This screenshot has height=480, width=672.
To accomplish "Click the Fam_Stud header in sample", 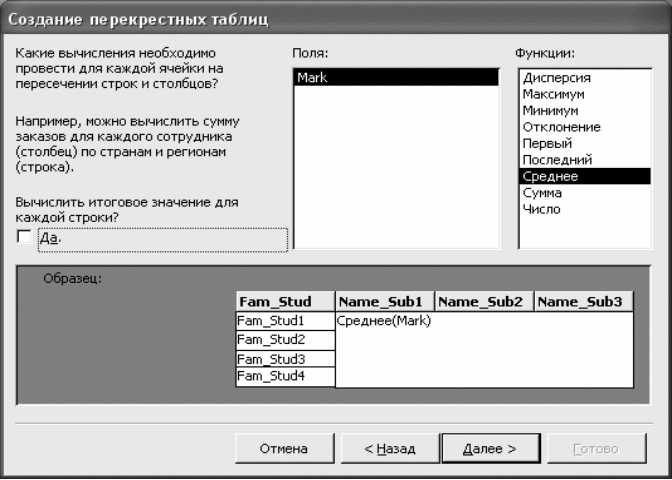I will 285,302.
